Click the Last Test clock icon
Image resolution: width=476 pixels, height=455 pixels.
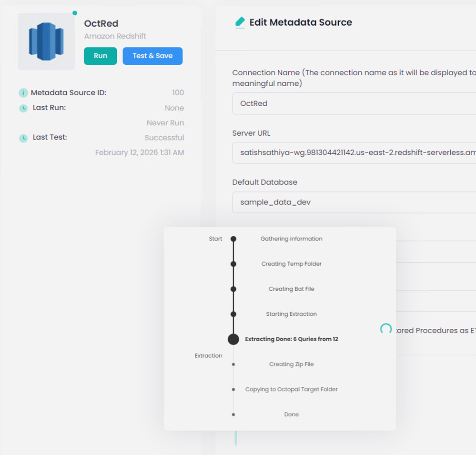coord(23,138)
